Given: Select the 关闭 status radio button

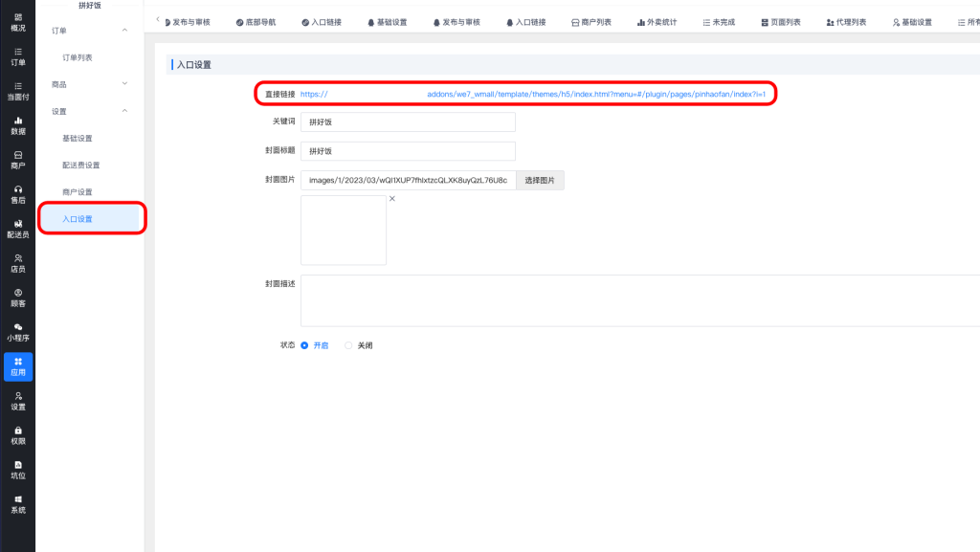Looking at the screenshot, I should click(x=348, y=345).
